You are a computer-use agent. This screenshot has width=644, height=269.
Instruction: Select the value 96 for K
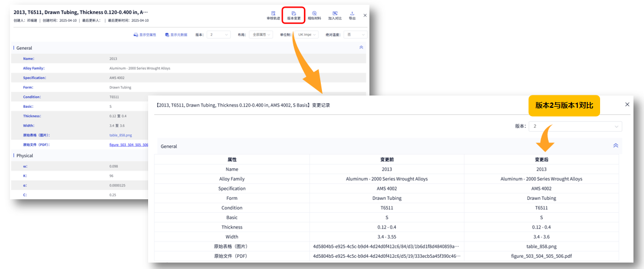[x=111, y=176]
